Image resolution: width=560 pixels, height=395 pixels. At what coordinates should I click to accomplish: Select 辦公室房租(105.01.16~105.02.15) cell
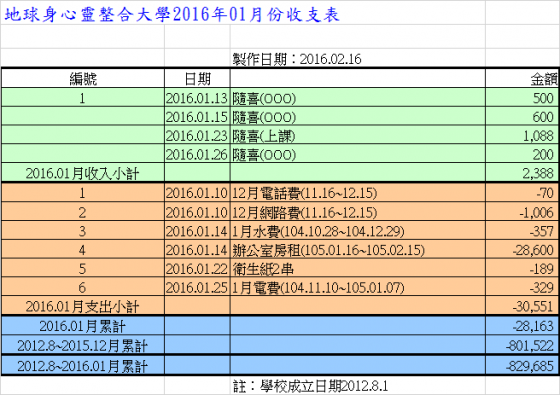tap(358, 250)
